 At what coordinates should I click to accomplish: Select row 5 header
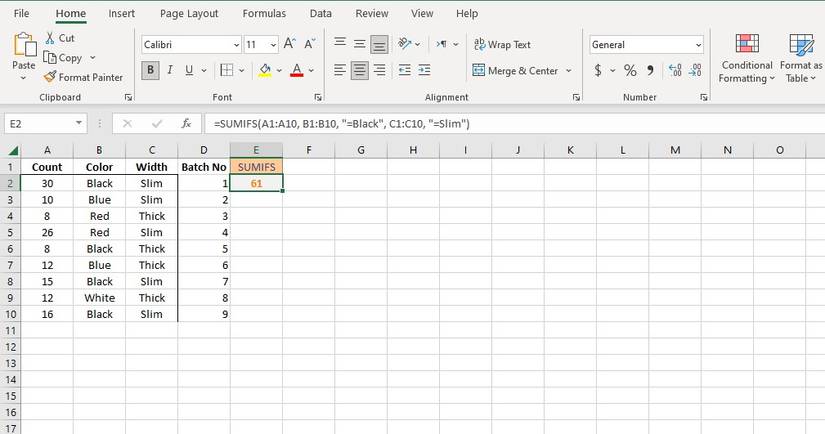pyautogui.click(x=10, y=232)
